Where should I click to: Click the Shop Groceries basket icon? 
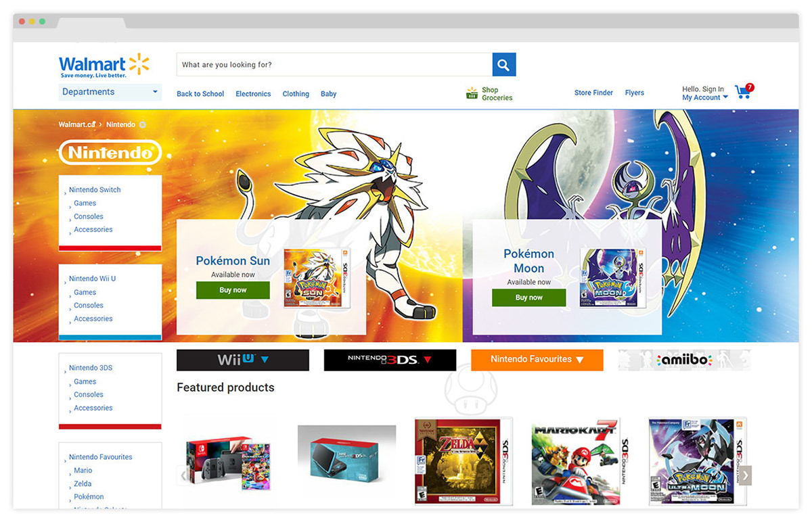pos(472,93)
